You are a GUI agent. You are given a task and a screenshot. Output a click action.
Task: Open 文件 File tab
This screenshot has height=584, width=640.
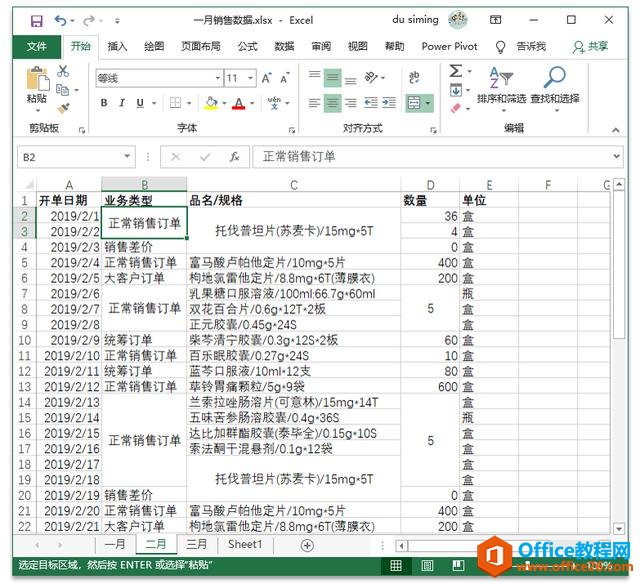click(37, 47)
